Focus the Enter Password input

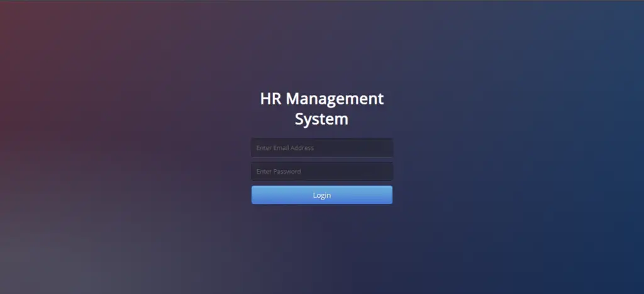(321, 171)
